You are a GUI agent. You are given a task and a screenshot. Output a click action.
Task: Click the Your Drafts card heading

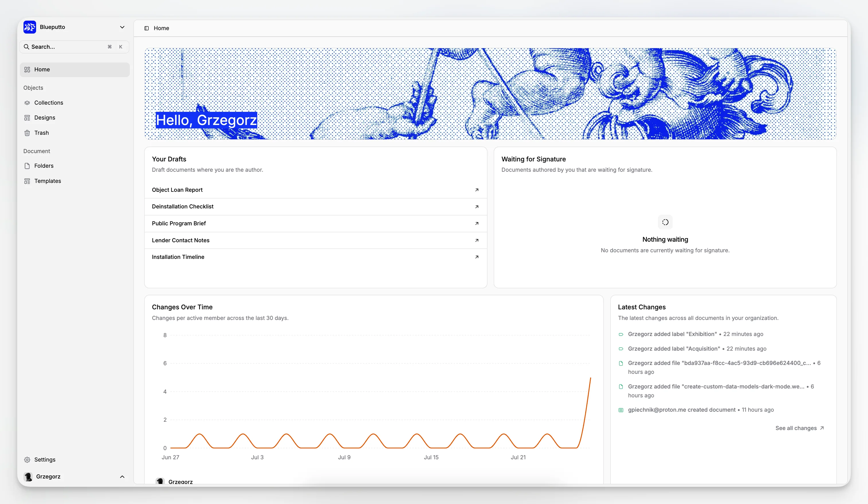[x=169, y=159]
